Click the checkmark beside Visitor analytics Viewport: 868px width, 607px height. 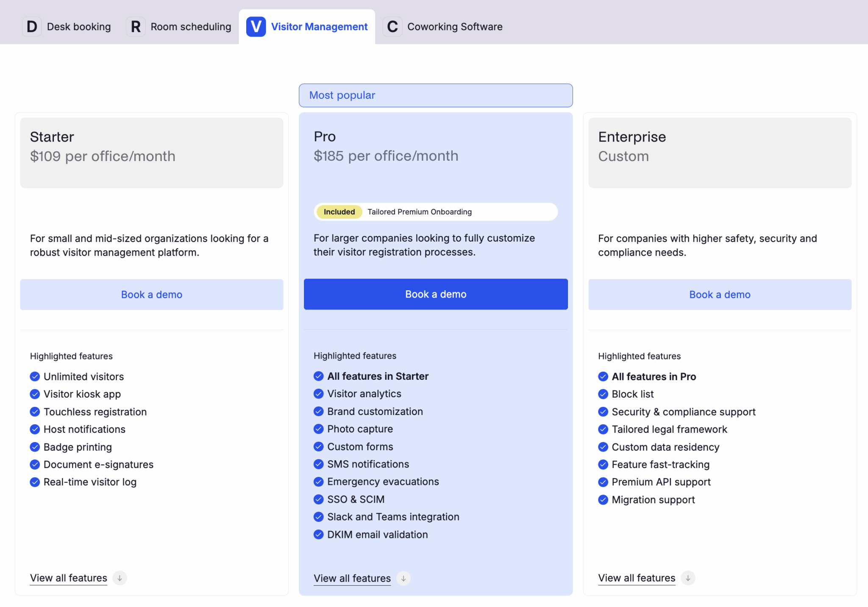click(x=318, y=393)
